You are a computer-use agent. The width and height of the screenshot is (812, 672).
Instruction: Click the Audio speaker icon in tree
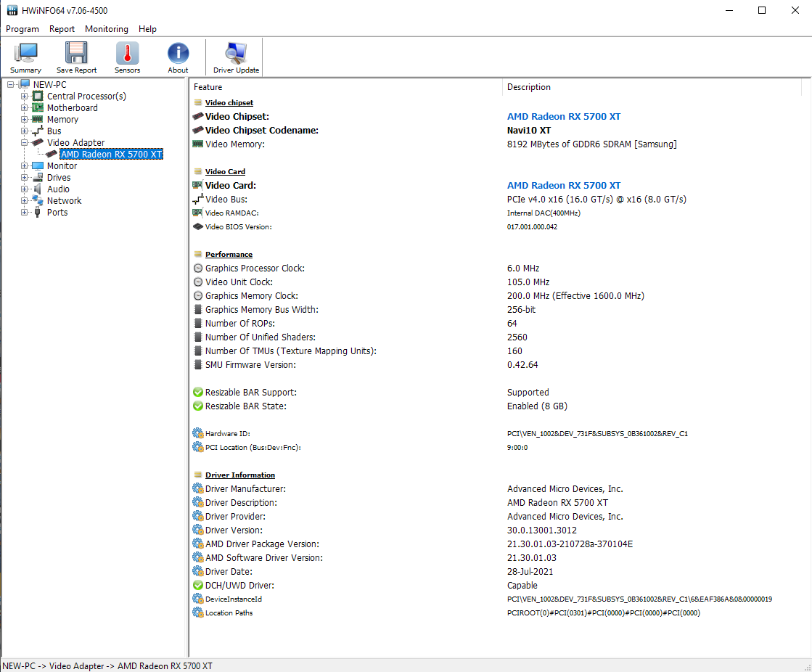[x=38, y=189]
